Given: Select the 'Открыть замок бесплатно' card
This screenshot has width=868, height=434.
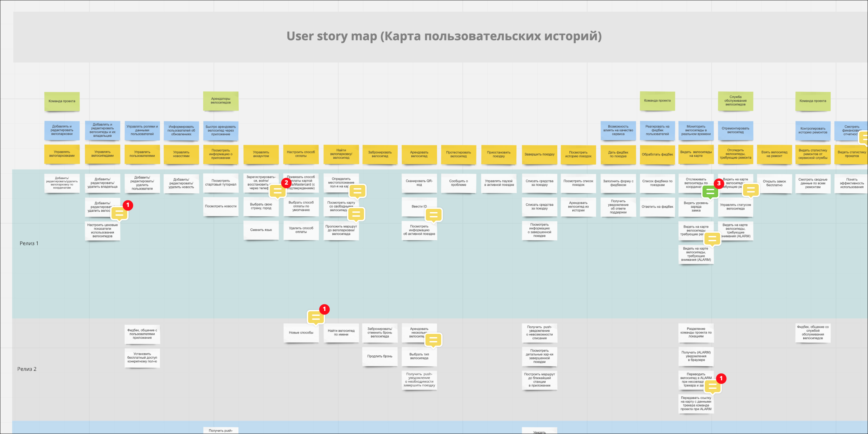Looking at the screenshot, I should pyautogui.click(x=774, y=183).
